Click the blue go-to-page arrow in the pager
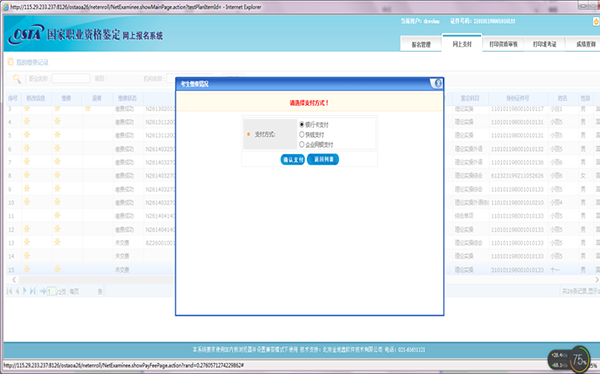The width and height of the screenshot is (600, 374). point(43,291)
